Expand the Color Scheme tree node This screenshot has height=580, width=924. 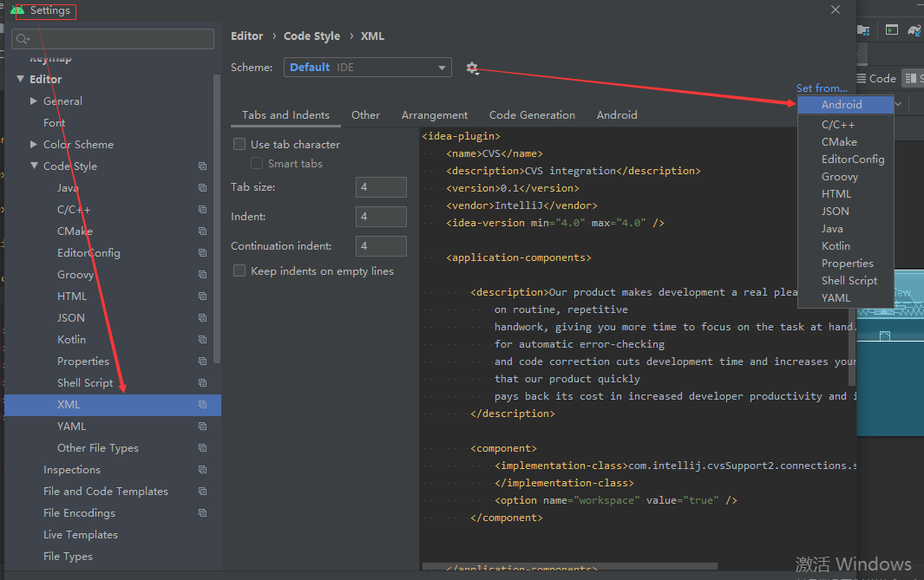point(34,144)
